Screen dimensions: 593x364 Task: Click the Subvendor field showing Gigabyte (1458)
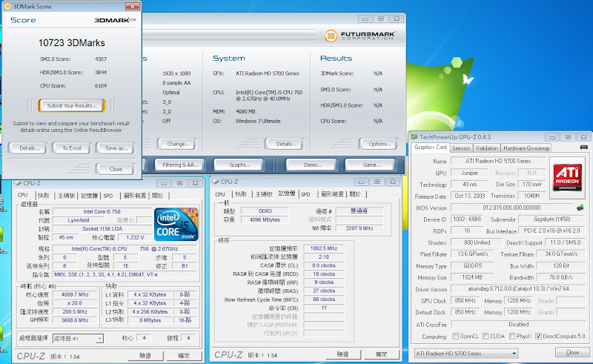(x=551, y=219)
